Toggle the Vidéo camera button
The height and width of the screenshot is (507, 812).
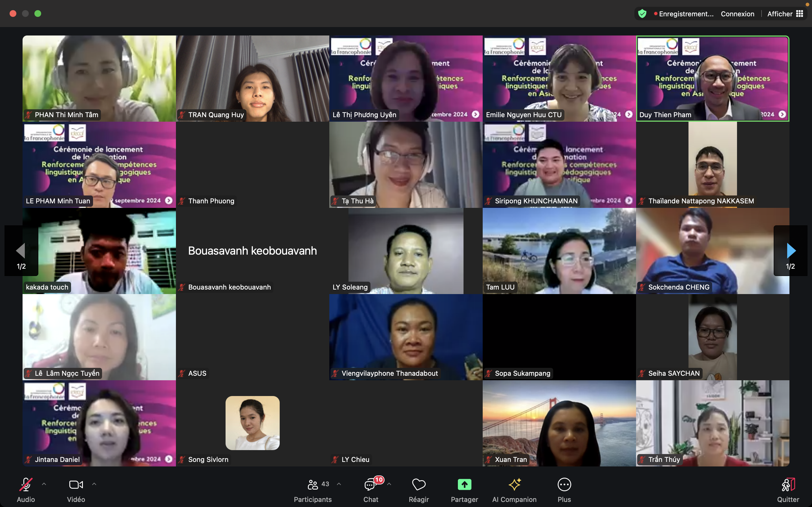76,485
